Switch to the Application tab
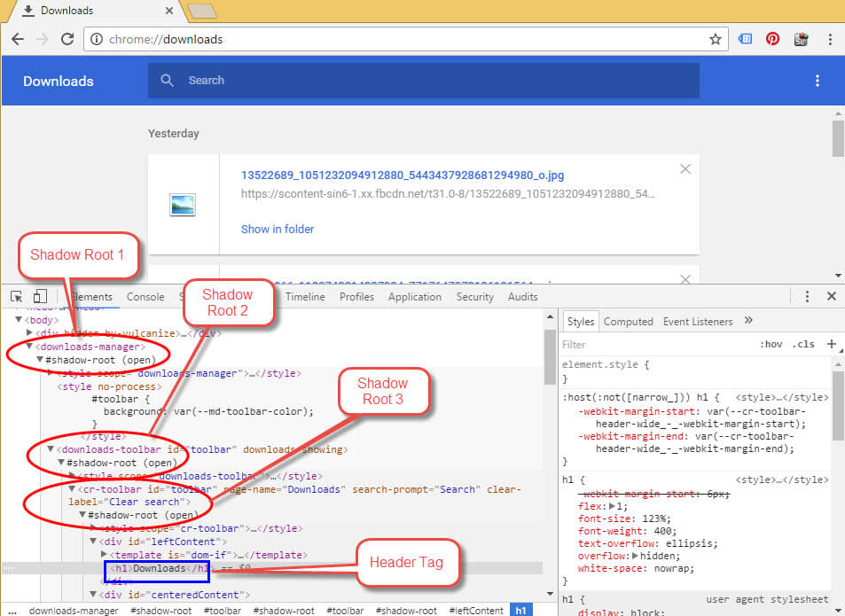 tap(415, 297)
